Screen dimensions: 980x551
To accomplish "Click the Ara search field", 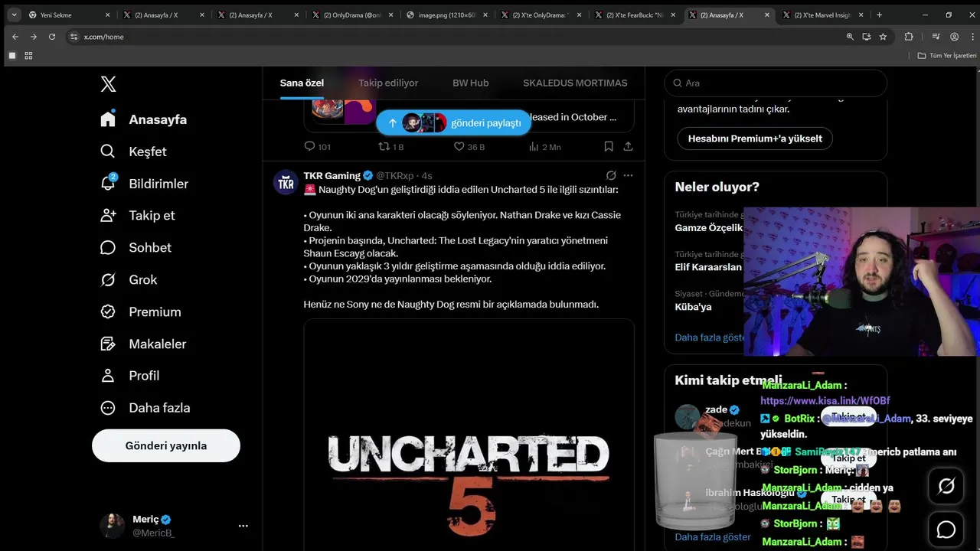I will click(x=776, y=83).
